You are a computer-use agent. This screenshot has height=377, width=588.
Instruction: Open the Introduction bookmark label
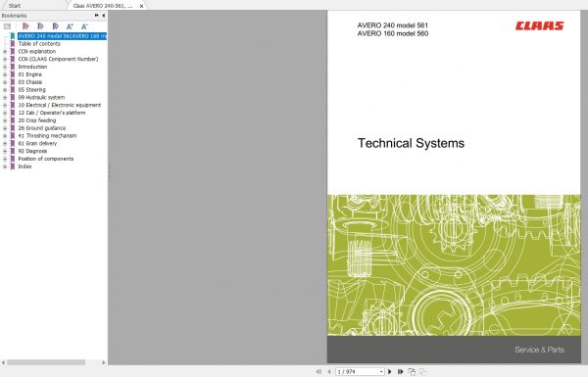[32, 67]
